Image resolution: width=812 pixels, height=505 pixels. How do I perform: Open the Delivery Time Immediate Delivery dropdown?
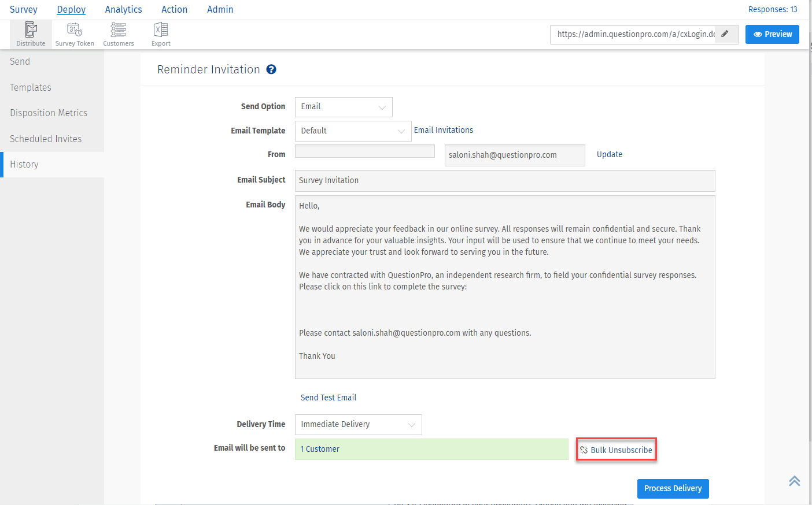(x=358, y=425)
